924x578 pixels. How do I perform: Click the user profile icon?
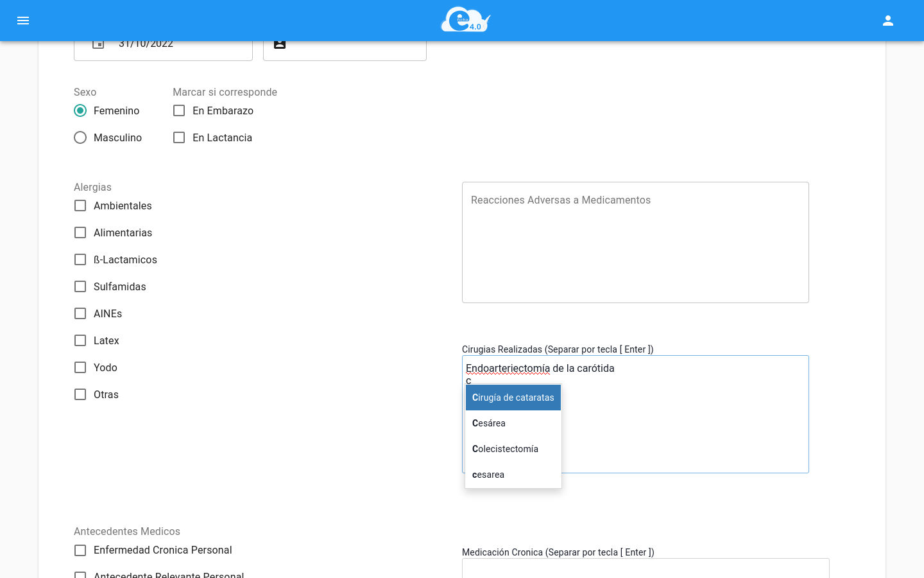pyautogui.click(x=888, y=20)
